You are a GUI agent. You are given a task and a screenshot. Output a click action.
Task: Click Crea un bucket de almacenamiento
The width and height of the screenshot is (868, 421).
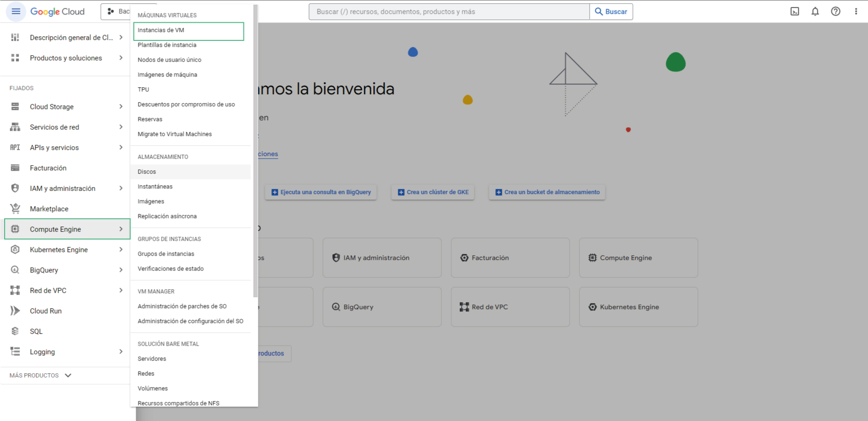click(x=547, y=192)
